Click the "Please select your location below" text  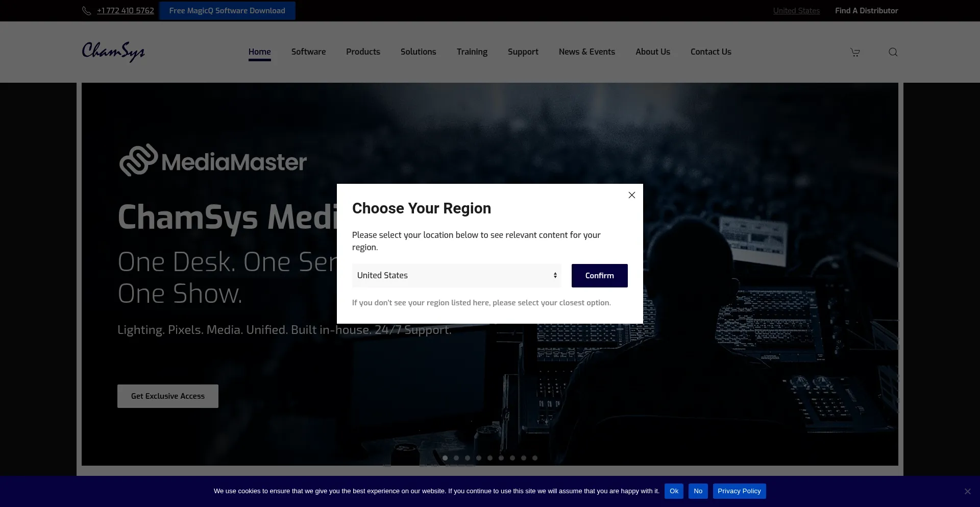point(476,241)
